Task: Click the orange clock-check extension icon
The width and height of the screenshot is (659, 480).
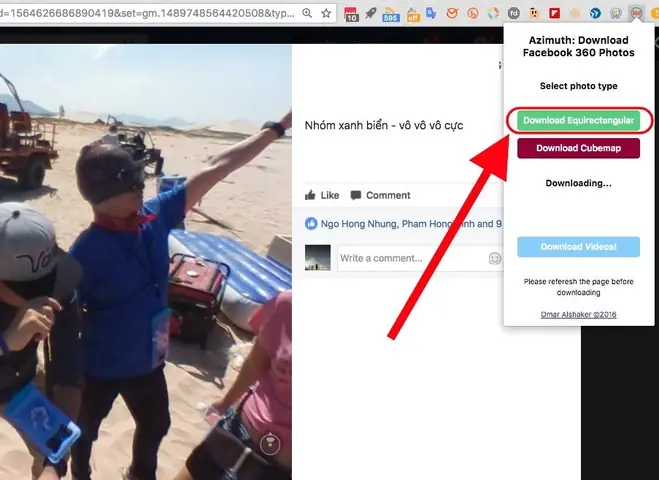Action: pos(452,13)
